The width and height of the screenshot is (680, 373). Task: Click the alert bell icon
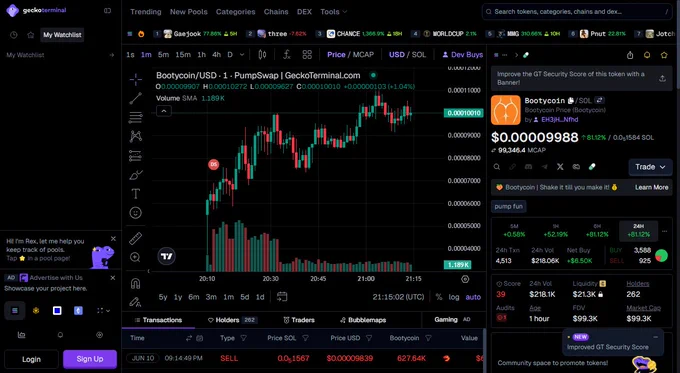647,55
